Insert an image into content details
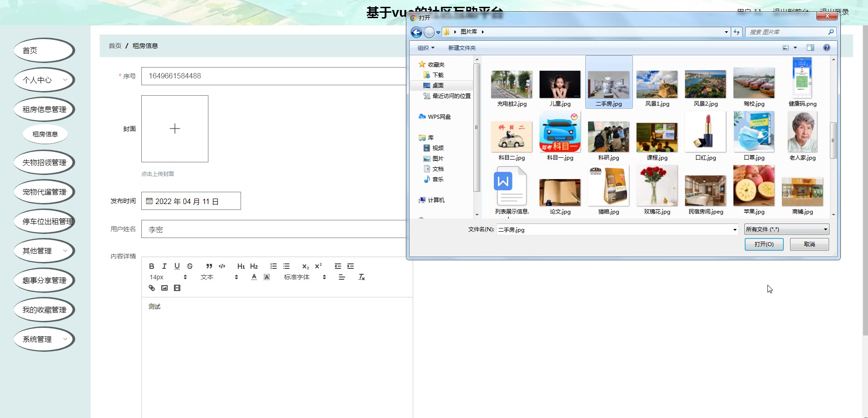 [164, 288]
